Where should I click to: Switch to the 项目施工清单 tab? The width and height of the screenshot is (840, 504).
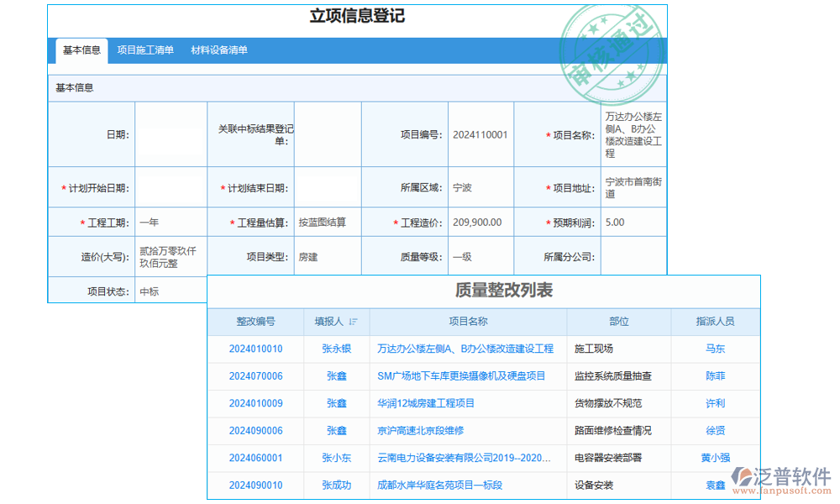pos(146,50)
